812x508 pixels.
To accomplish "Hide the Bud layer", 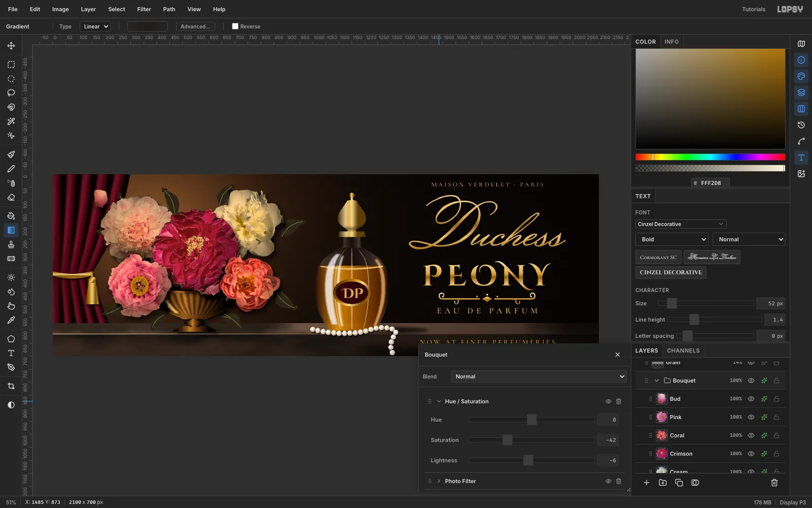I will coord(751,399).
